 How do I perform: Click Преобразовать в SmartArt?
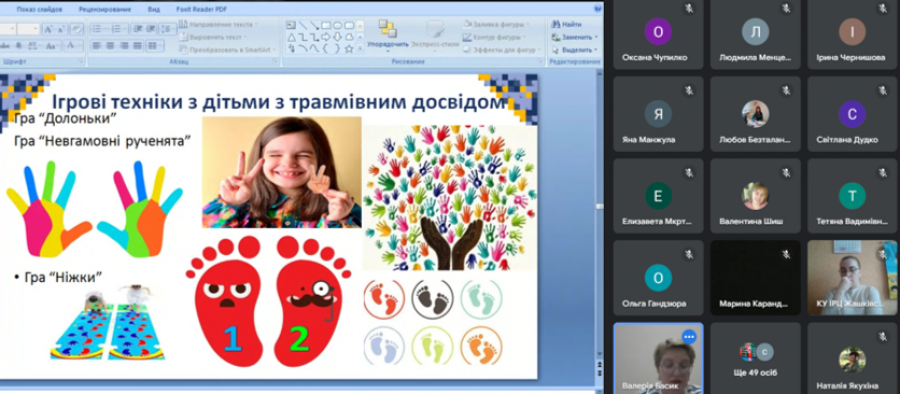click(x=228, y=49)
